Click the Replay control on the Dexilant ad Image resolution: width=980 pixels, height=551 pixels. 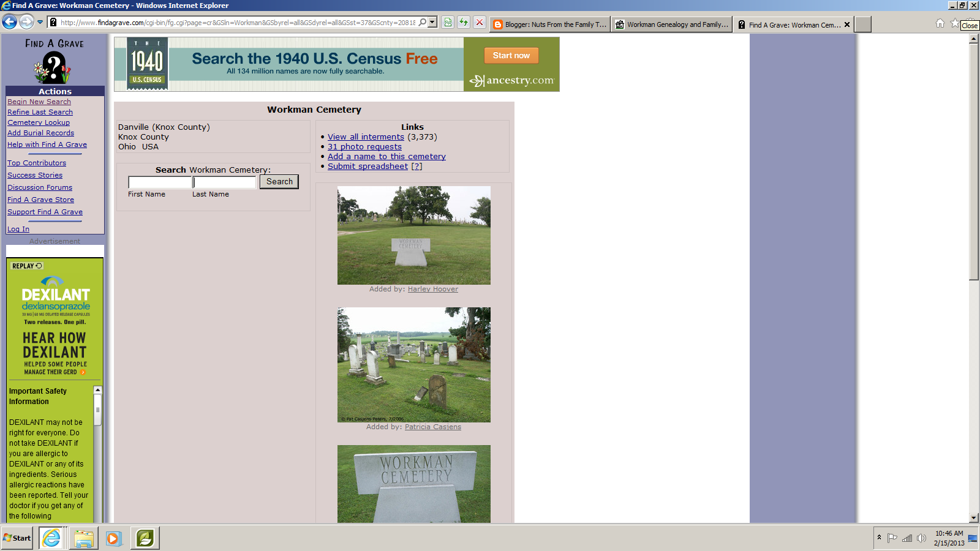[x=26, y=265]
